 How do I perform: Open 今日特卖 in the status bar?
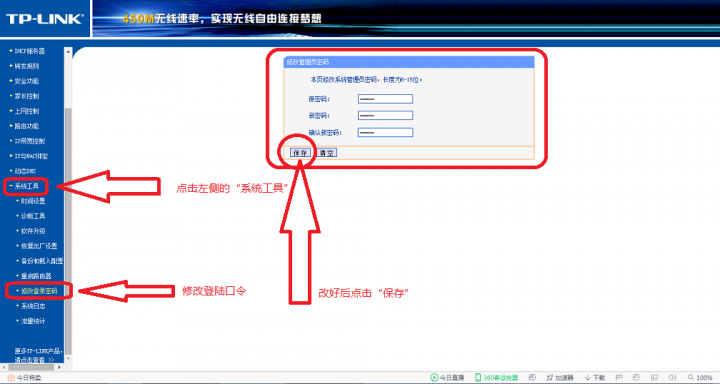pyautogui.click(x=24, y=378)
